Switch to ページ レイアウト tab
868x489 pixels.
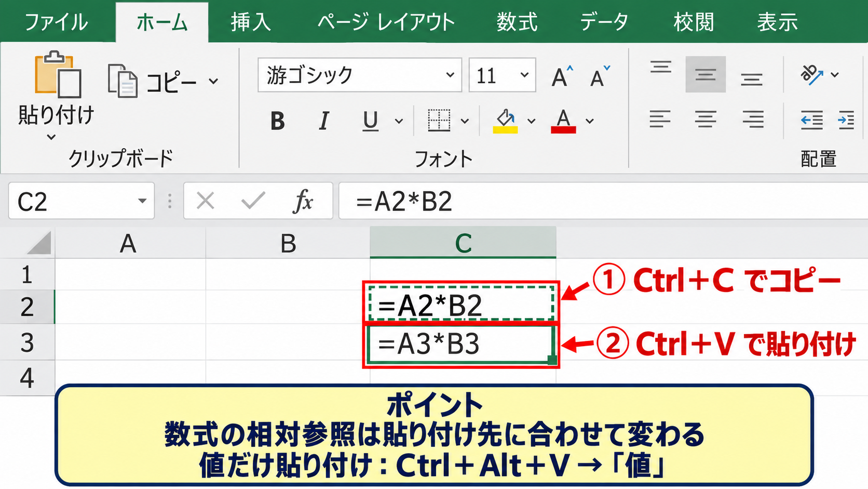[x=386, y=22]
